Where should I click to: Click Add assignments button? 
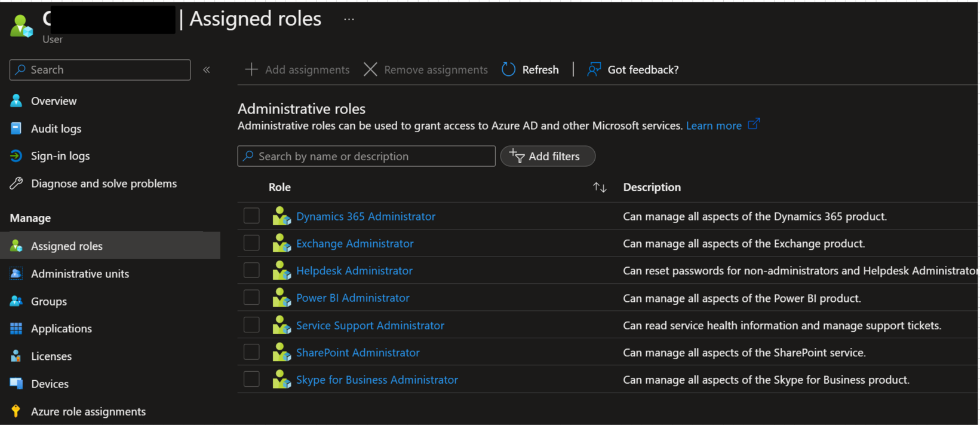coord(297,70)
